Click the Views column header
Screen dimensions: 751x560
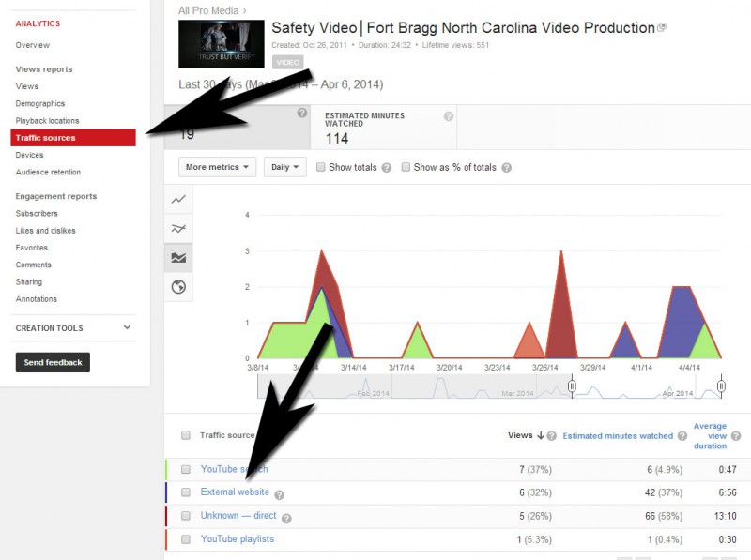520,435
